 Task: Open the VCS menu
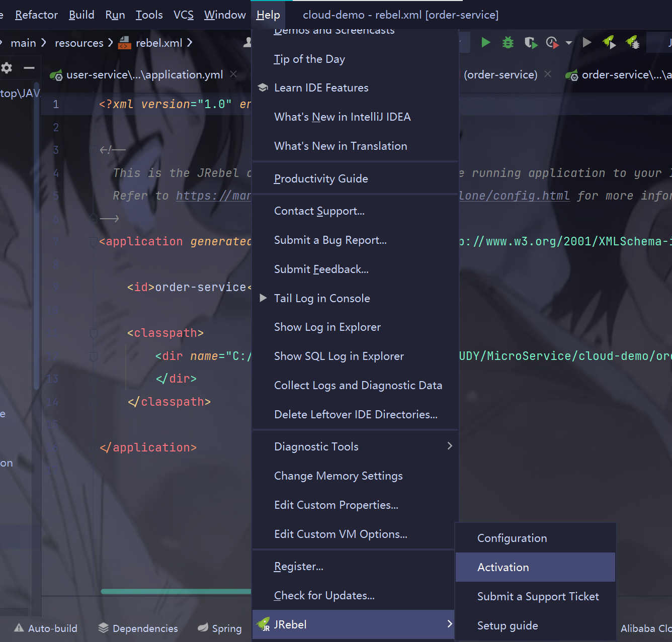pos(184,15)
